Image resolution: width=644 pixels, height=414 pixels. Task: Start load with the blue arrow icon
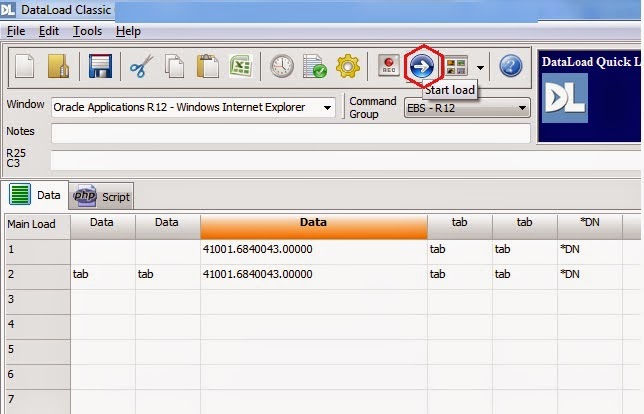[x=422, y=66]
